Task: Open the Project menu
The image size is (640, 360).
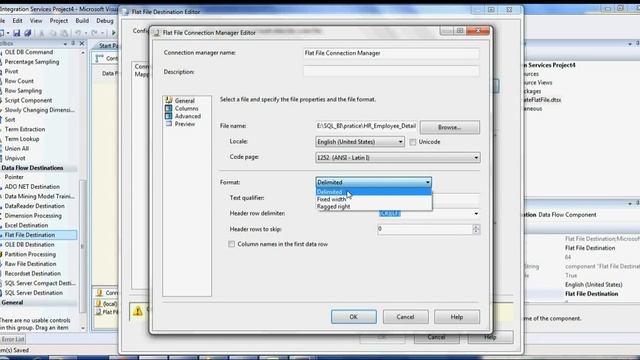Action: (x=59, y=20)
